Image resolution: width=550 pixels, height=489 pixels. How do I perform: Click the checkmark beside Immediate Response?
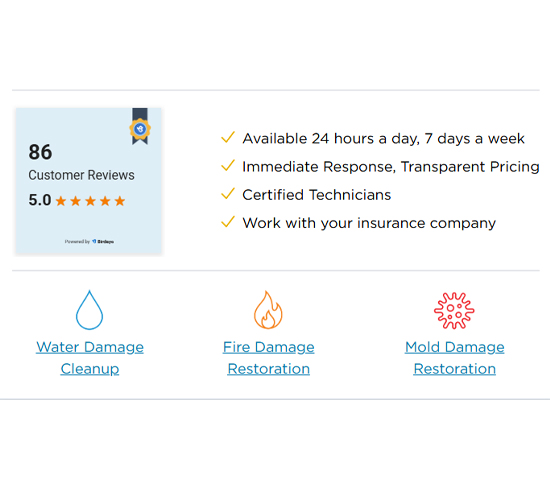coord(228,166)
